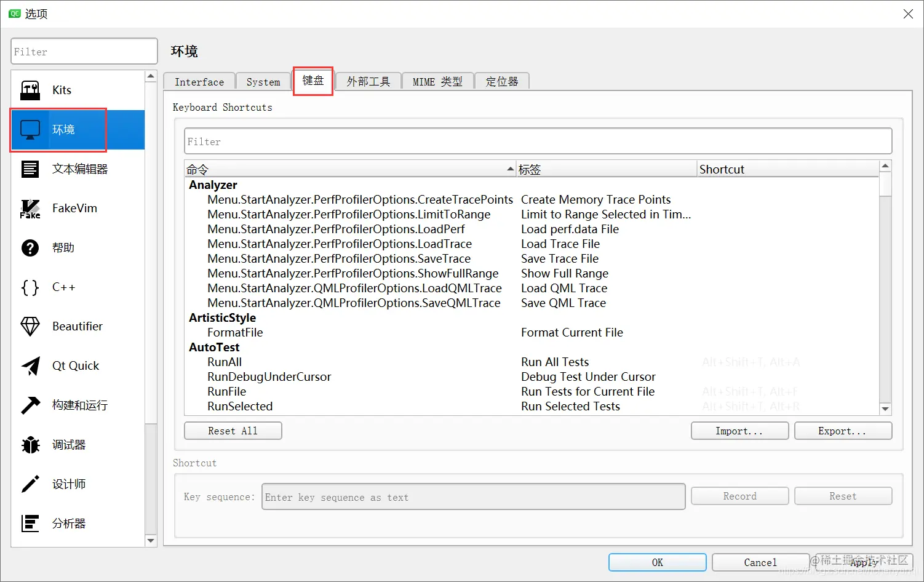Sort by the 命令 column header
This screenshot has height=582, width=924.
pyautogui.click(x=350, y=169)
